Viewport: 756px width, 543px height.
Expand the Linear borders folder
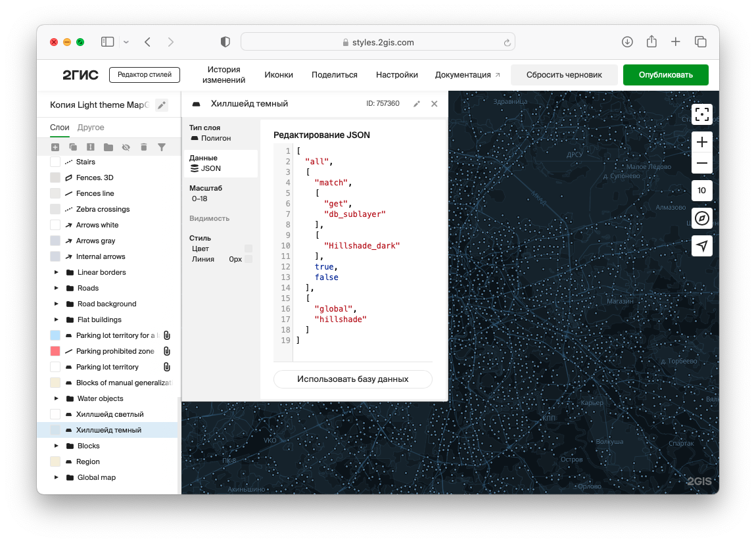57,272
